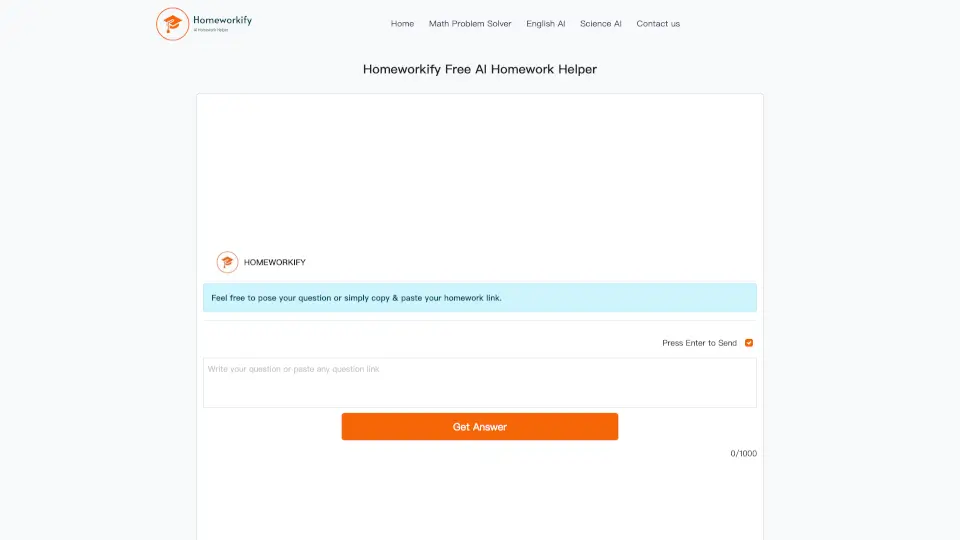Open the Science AI section
960x540 pixels.
pos(601,24)
